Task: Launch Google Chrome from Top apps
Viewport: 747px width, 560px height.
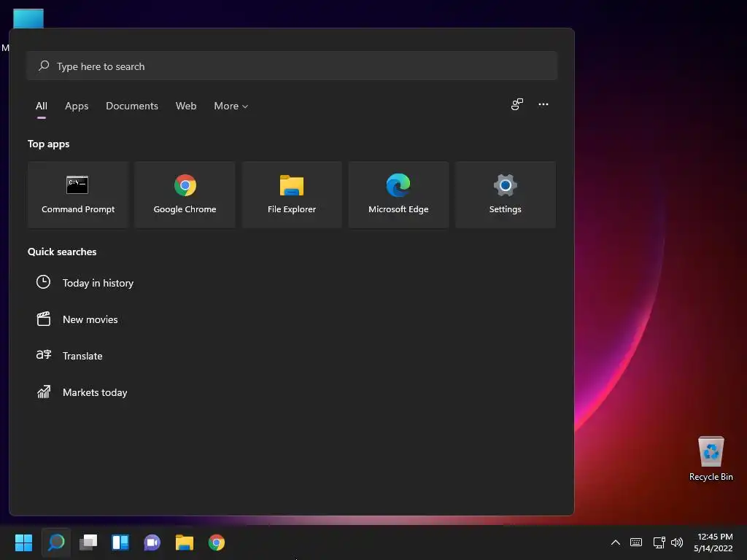Action: [185, 194]
